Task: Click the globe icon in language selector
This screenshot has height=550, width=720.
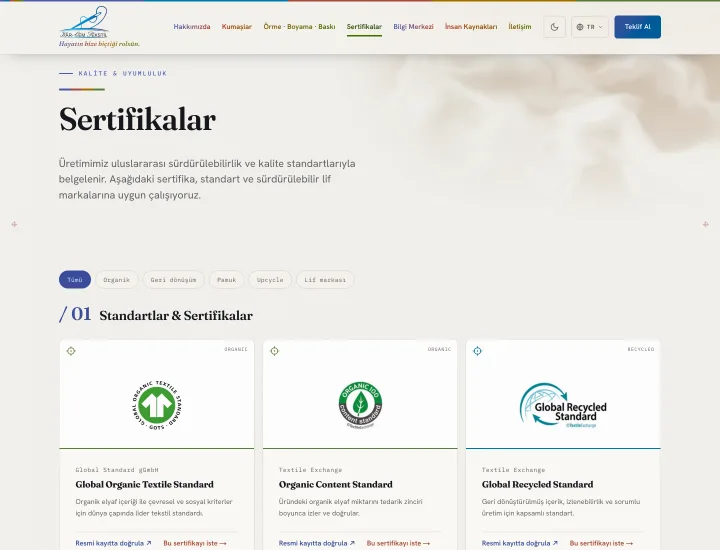Action: coord(580,27)
